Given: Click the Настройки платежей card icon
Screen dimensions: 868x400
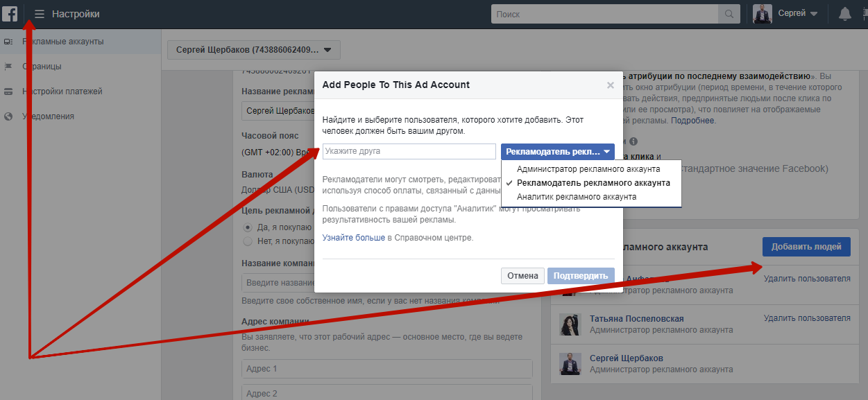Looking at the screenshot, I should (x=8, y=92).
